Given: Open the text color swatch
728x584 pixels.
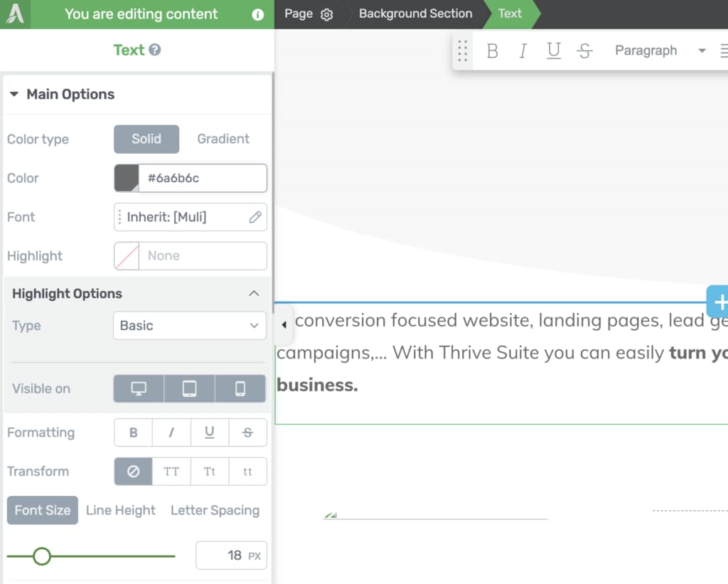Looking at the screenshot, I should [127, 179].
